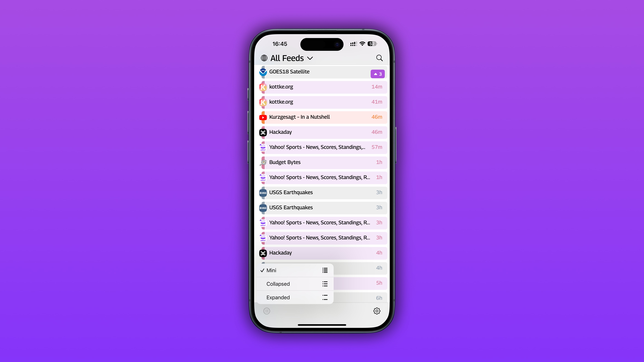This screenshot has height=362, width=644.
Task: Scroll down to view older feed items
Action: pyautogui.click(x=322, y=199)
